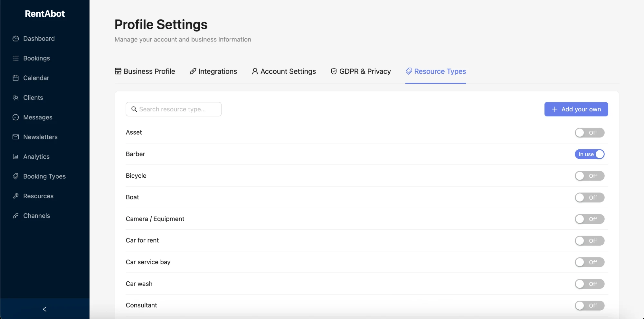Click the Integrations plug icon
The image size is (644, 319).
tap(193, 71)
